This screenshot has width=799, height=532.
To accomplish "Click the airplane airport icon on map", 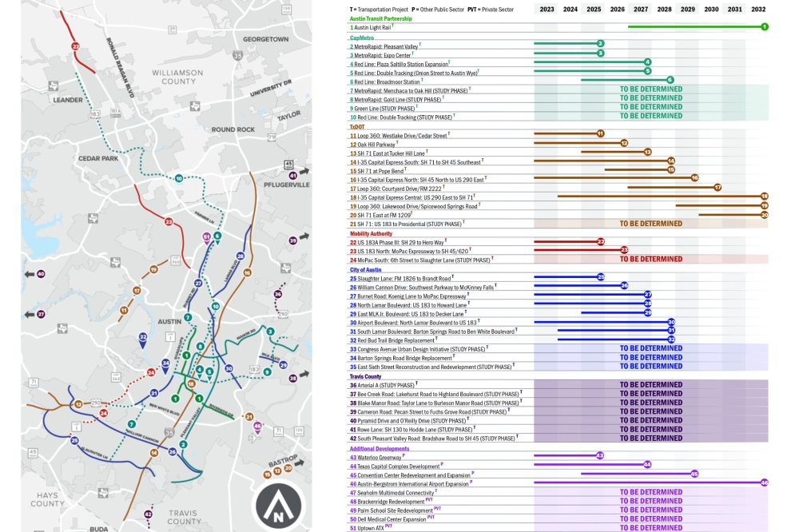I will (x=254, y=438).
